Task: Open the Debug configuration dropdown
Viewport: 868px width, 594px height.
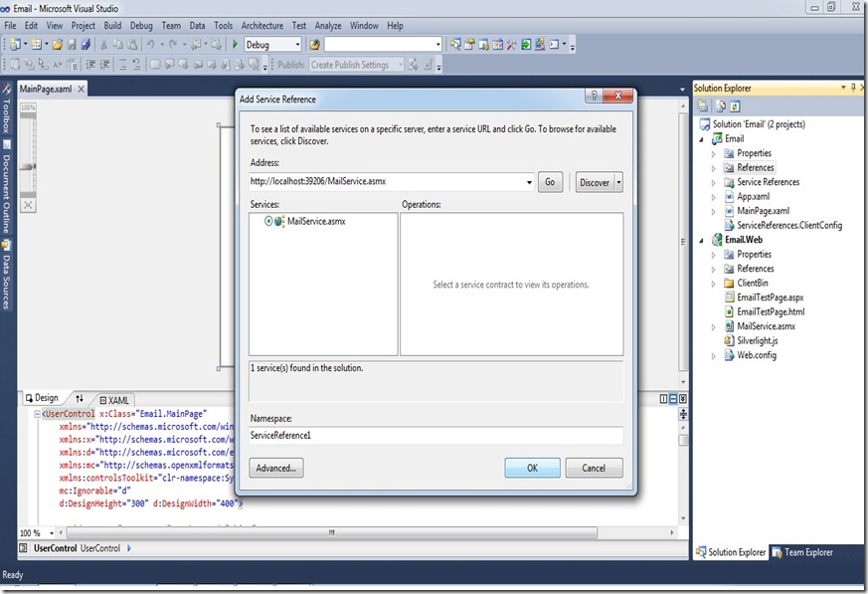Action: coord(297,45)
